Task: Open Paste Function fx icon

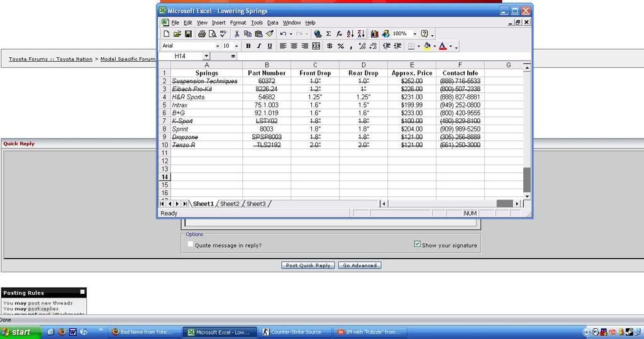Action: [x=339, y=34]
